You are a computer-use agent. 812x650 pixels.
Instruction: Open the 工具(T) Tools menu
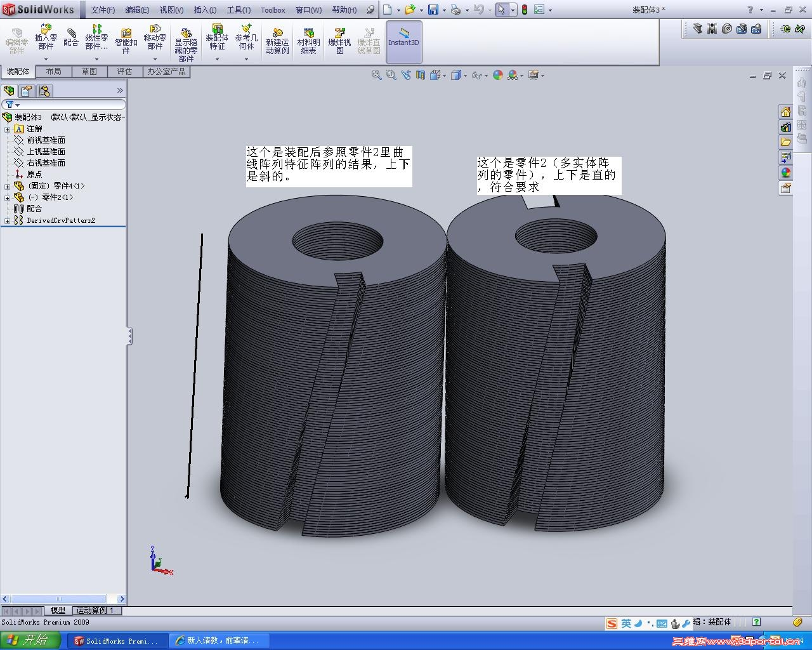239,10
